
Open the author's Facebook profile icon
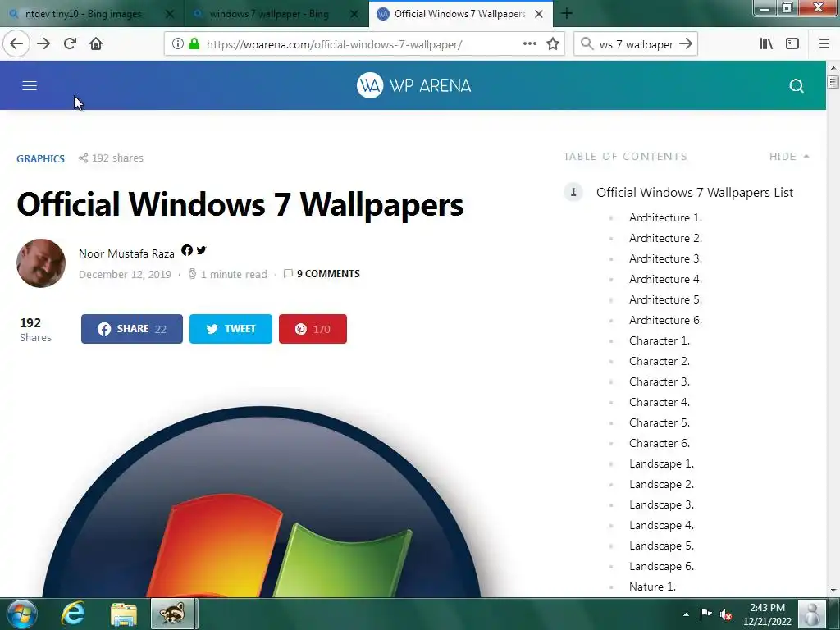[187, 250]
